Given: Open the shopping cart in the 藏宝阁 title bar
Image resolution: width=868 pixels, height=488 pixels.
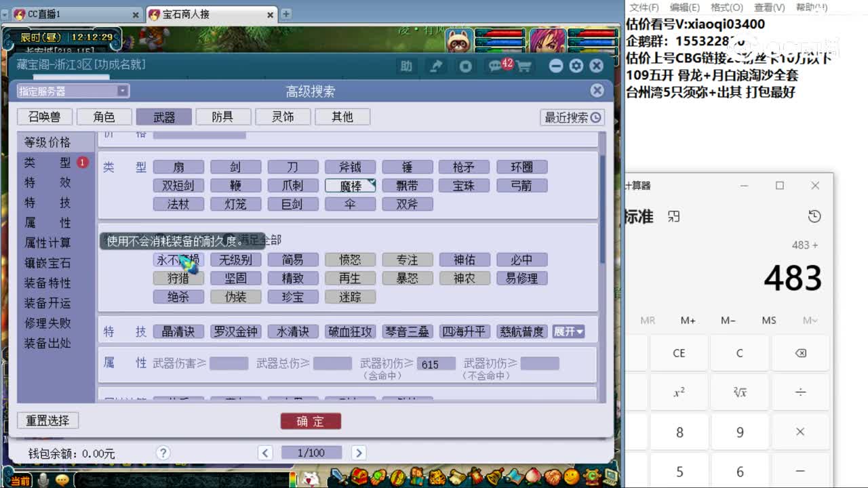Looking at the screenshot, I should tap(523, 66).
